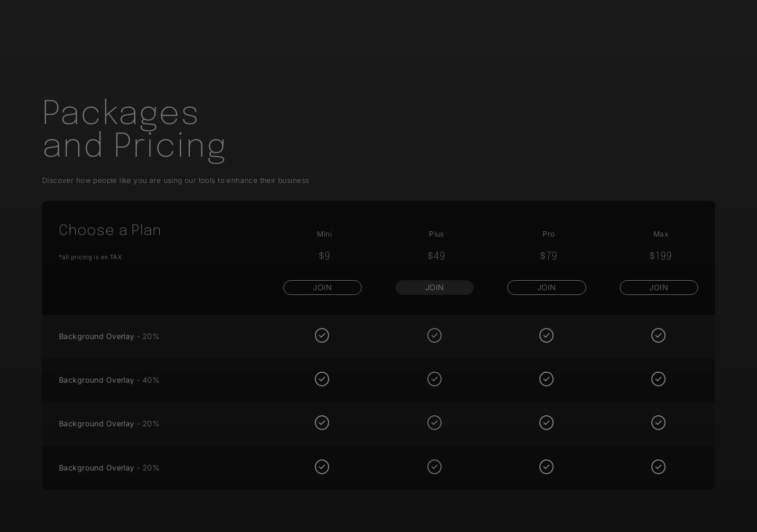
Task: Click Mini checkmark in Background Overlay 40% row
Action: [x=322, y=379]
